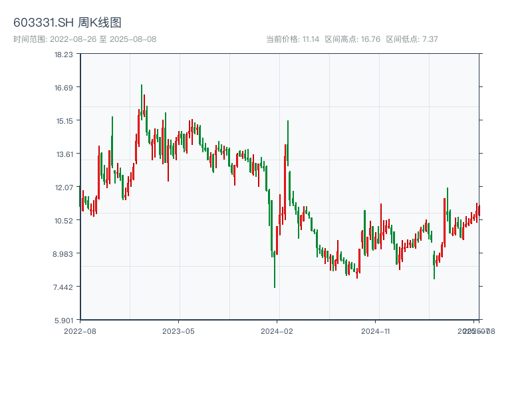532x399 pixels.
Task: Click the 16.69 y-axis price label
Action: 64,88
